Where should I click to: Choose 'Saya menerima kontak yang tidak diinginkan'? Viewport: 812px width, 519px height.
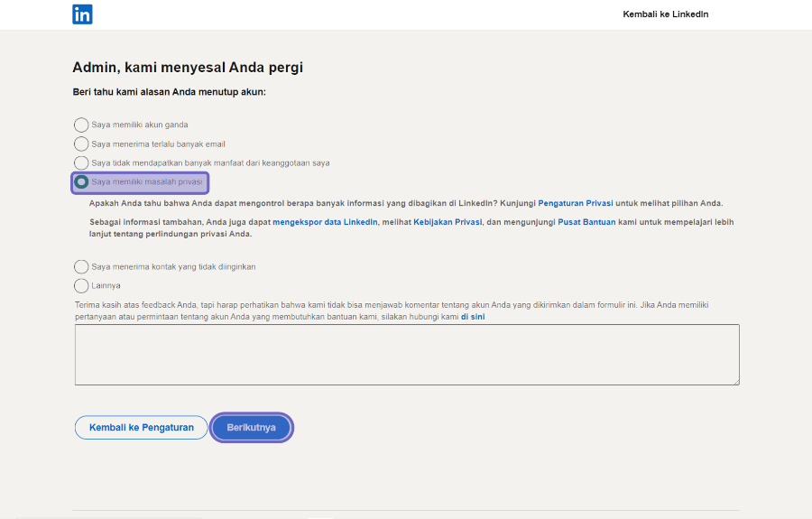(x=81, y=267)
